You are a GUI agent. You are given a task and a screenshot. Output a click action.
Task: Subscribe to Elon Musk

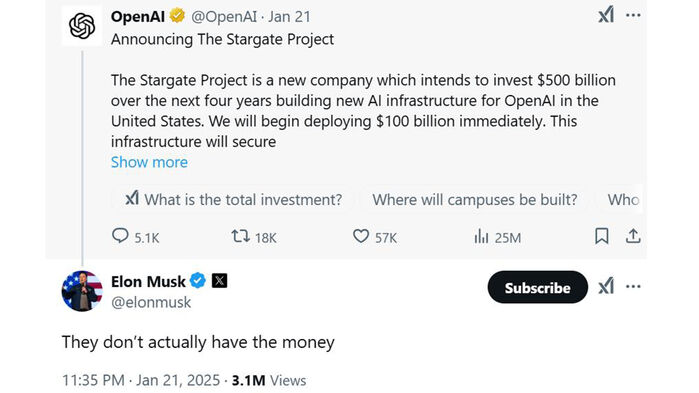click(x=538, y=287)
